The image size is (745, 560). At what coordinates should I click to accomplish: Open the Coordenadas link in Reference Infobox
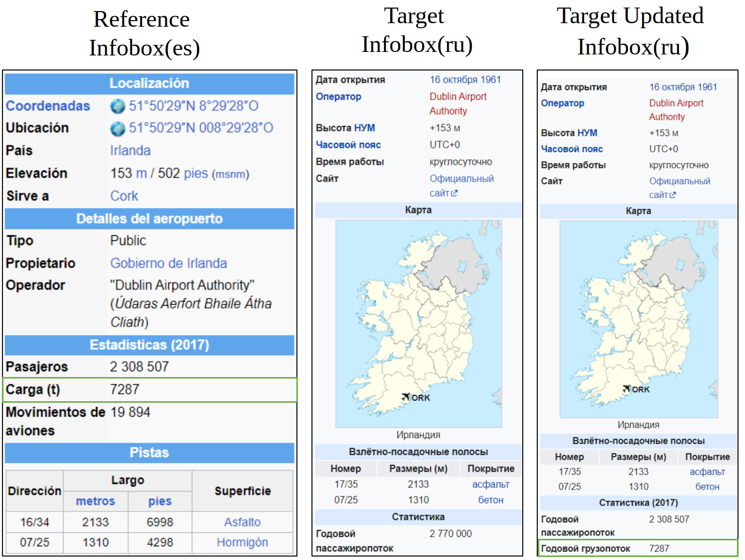48,106
